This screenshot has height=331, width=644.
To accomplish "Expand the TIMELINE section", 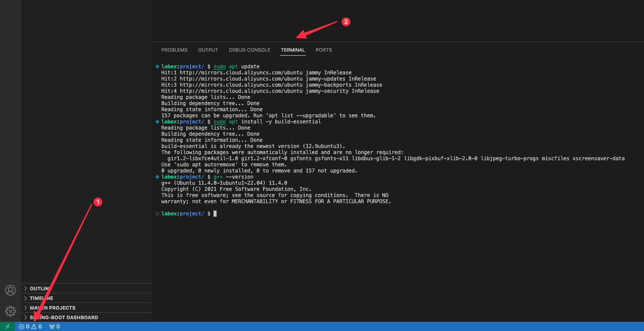I will tap(41, 298).
